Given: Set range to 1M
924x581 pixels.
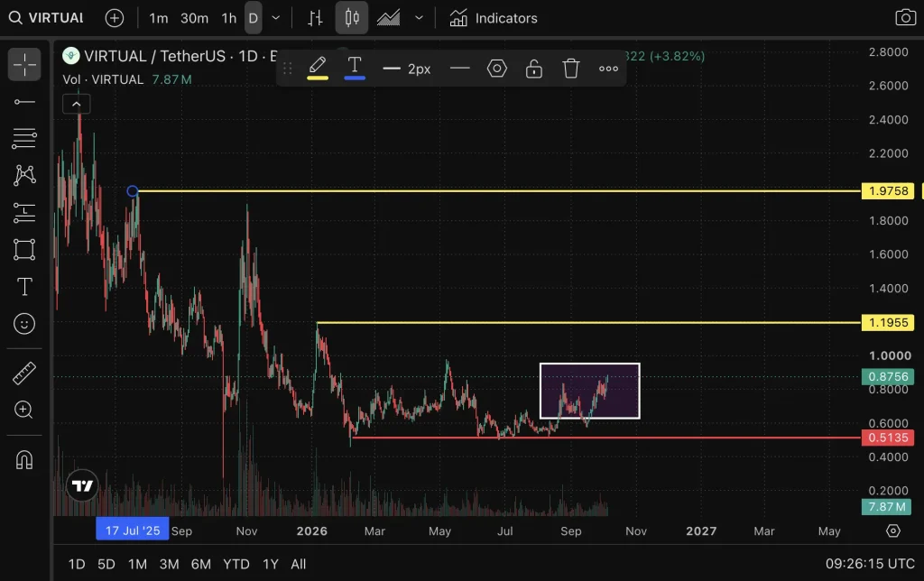Looking at the screenshot, I should pyautogui.click(x=137, y=564).
